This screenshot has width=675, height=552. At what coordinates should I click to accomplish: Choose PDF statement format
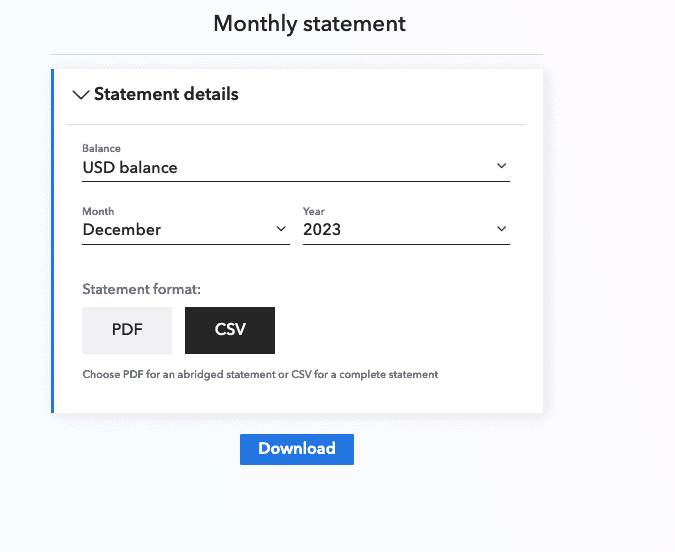click(127, 330)
